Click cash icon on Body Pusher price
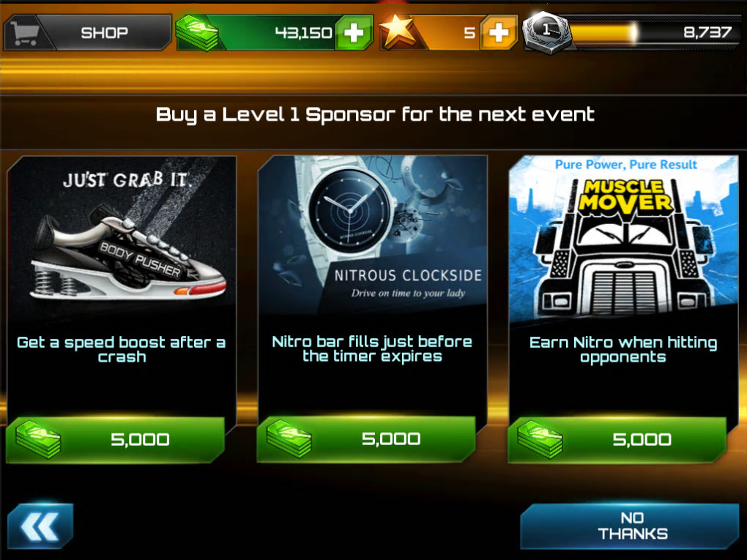747x560 pixels. point(38,439)
